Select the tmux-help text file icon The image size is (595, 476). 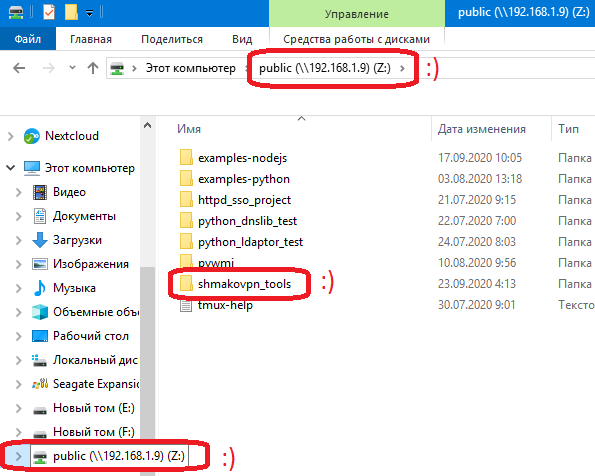tap(186, 305)
